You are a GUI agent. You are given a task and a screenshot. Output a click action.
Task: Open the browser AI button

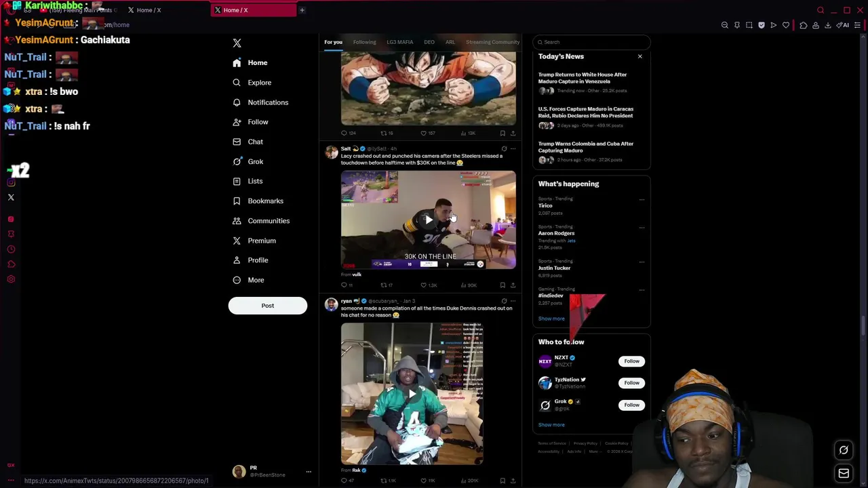843,25
